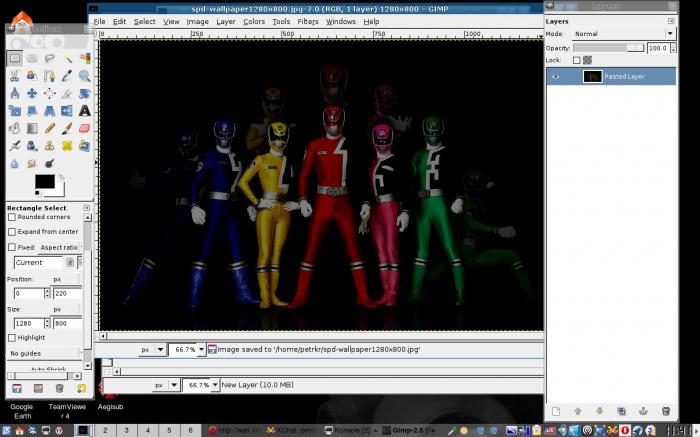This screenshot has height=437, width=700.
Task: Select the Fuzzy Select wand tool
Action: [67, 58]
